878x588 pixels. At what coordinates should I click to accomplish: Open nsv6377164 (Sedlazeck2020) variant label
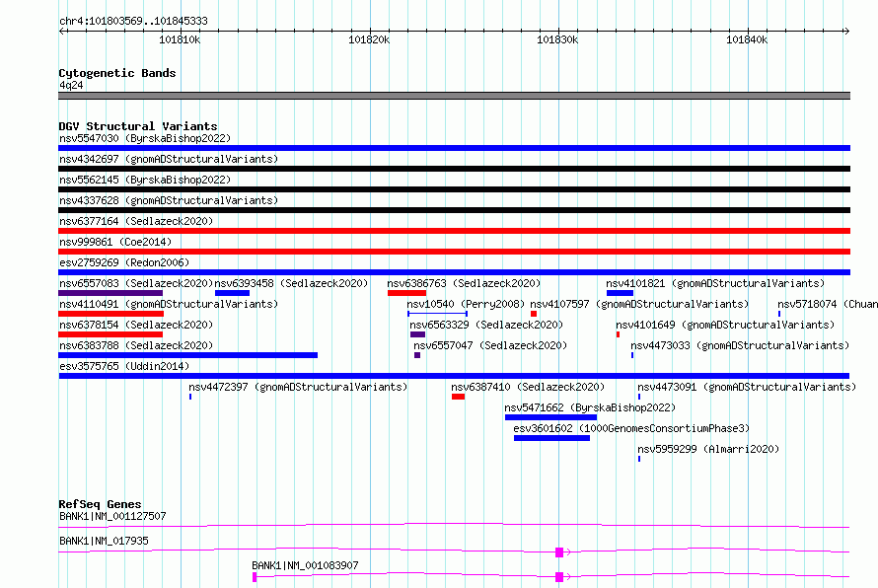136,221
